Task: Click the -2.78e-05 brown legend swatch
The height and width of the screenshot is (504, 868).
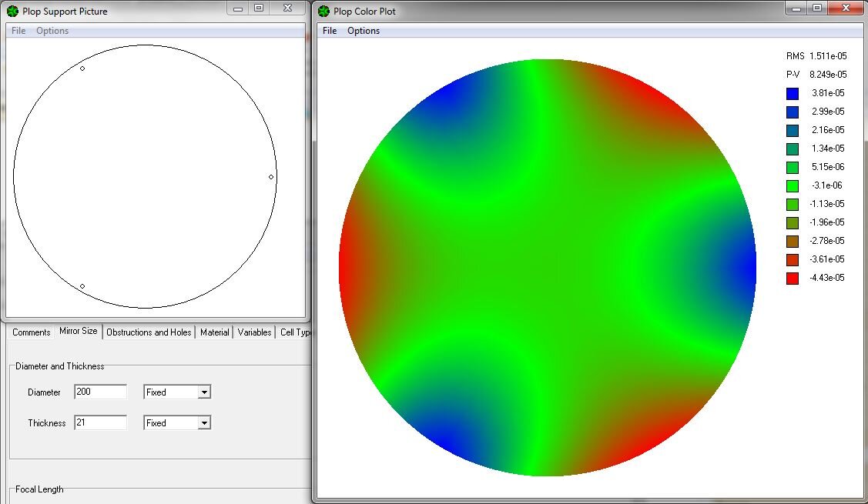Action: 793,241
